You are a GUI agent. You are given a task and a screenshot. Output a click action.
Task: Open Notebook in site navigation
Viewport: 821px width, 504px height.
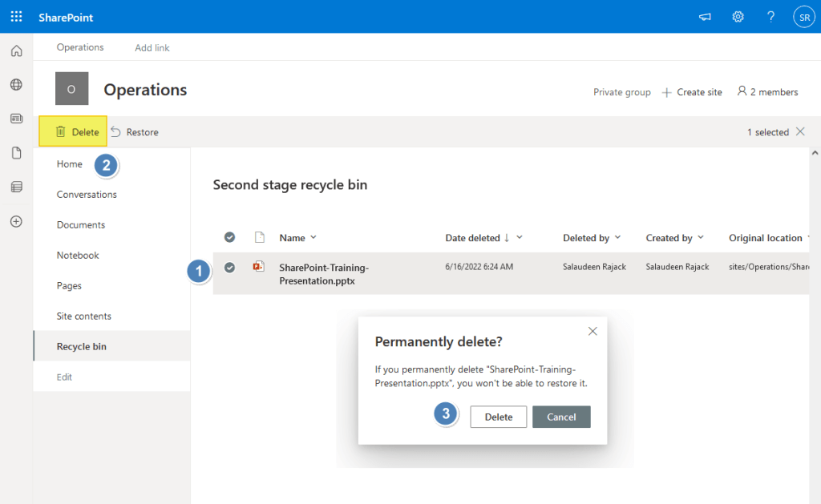coord(78,255)
